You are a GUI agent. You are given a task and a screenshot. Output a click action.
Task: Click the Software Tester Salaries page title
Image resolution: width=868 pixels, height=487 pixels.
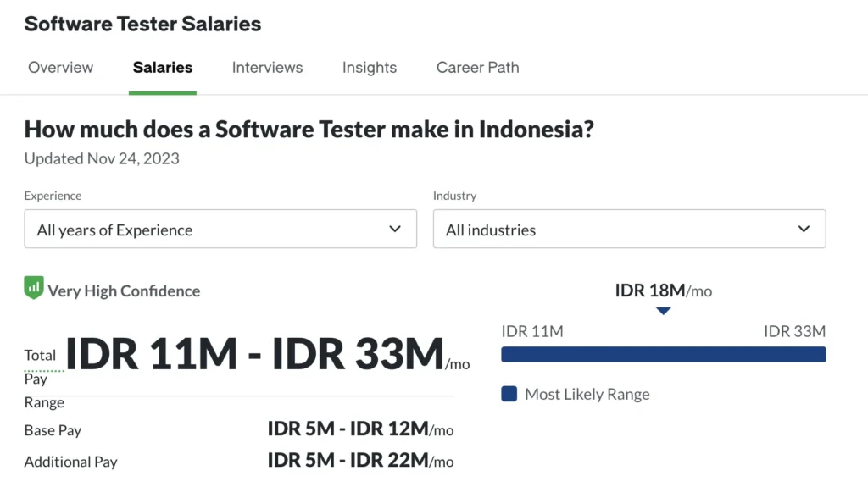coord(142,24)
